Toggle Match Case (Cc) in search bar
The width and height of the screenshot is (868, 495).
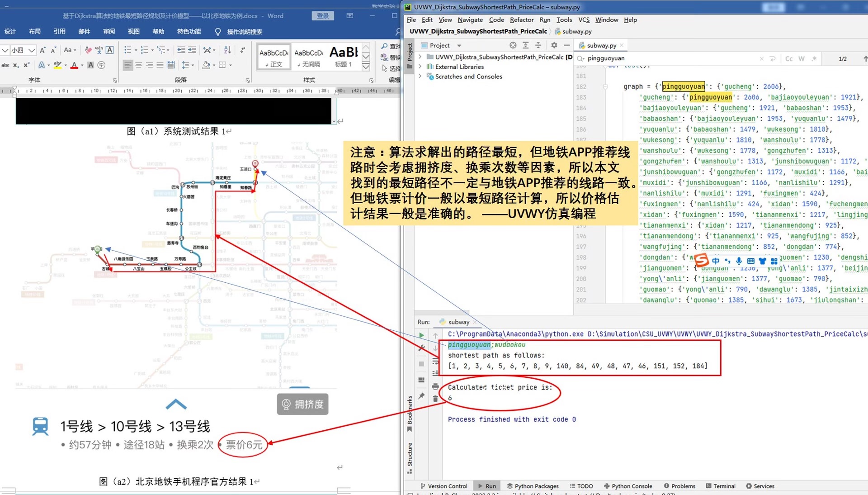[789, 59]
